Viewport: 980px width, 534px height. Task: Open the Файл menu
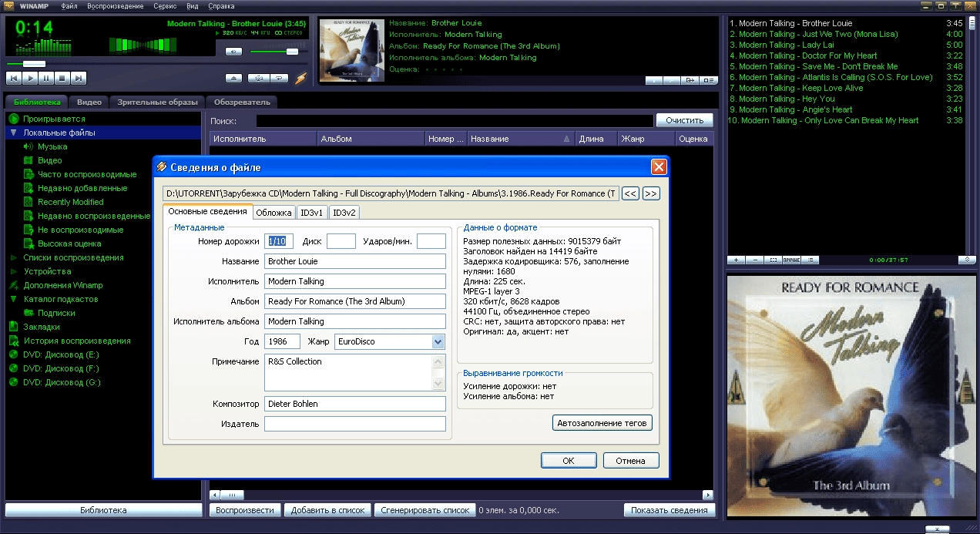(69, 6)
